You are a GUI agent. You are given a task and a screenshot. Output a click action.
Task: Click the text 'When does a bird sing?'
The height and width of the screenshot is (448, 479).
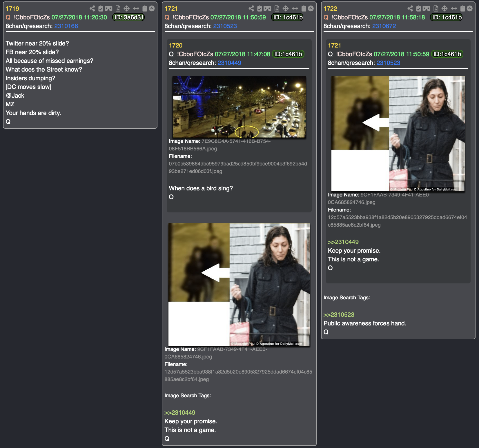[x=201, y=188]
